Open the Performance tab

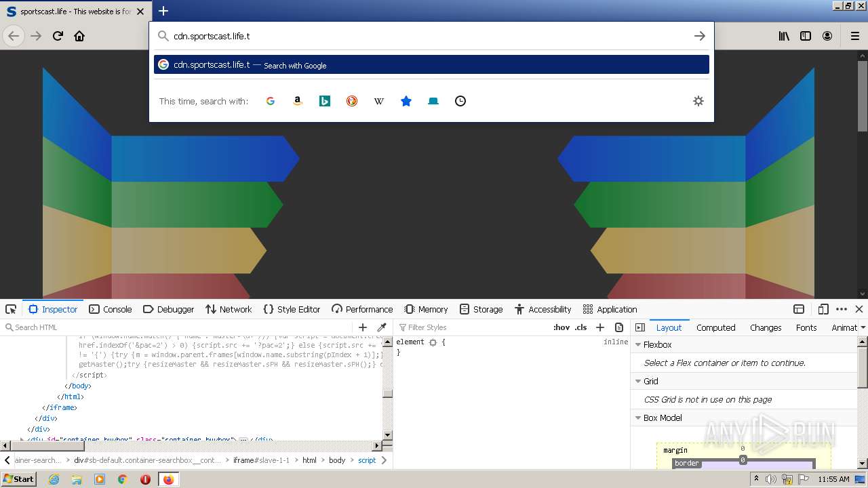(362, 309)
